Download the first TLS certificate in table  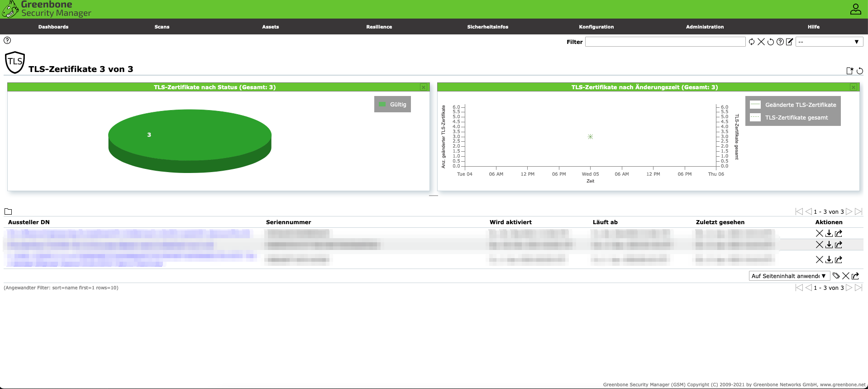(829, 233)
